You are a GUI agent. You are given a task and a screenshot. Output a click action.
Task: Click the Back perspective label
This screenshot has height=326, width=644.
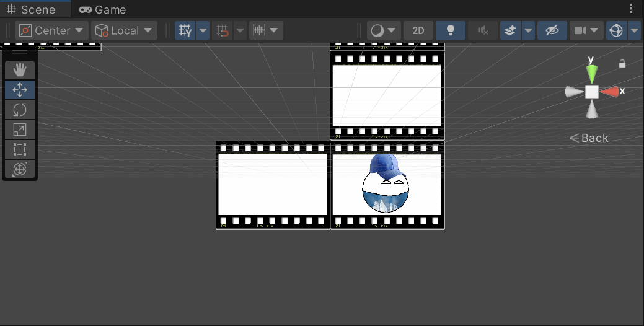tap(589, 138)
